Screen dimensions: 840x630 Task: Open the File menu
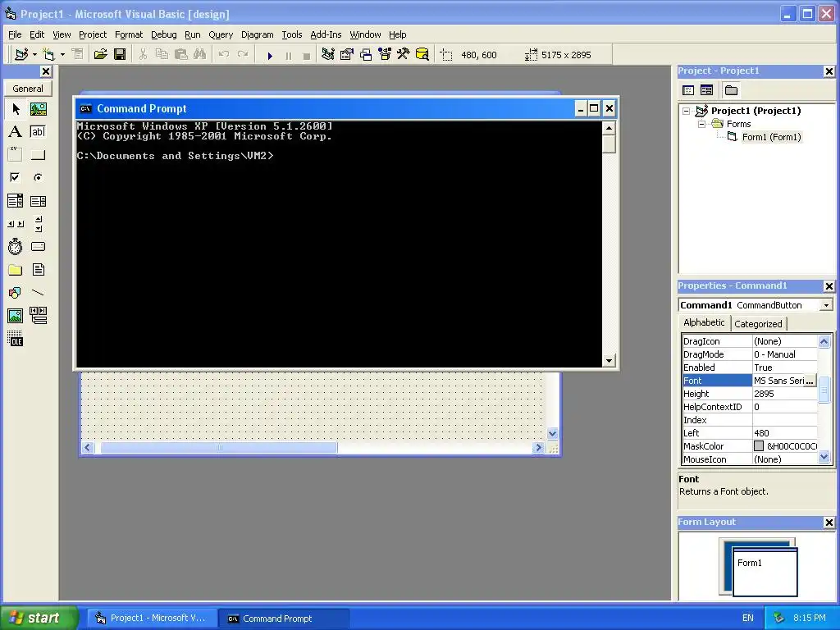point(15,34)
